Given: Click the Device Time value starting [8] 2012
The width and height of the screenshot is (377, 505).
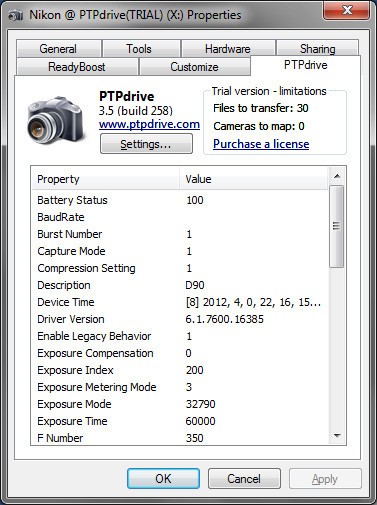Looking at the screenshot, I should (x=253, y=302).
